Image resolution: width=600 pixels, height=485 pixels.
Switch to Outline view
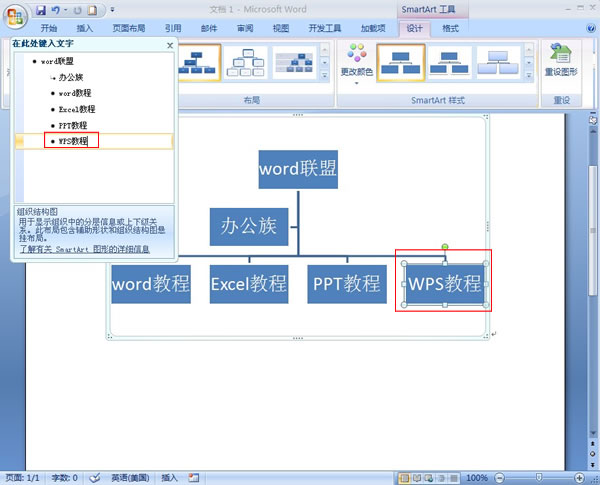click(x=441, y=478)
